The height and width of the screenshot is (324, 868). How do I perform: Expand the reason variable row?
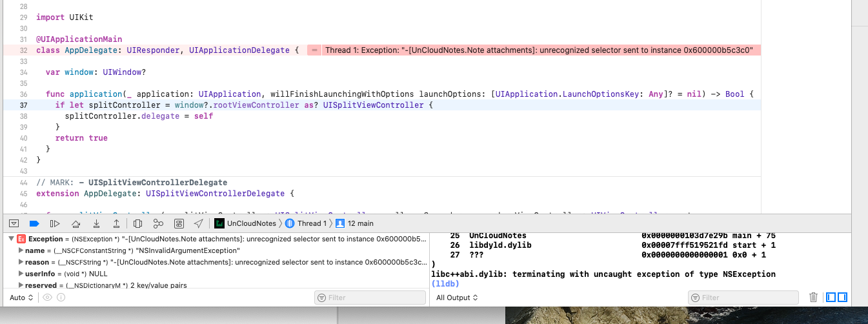21,262
